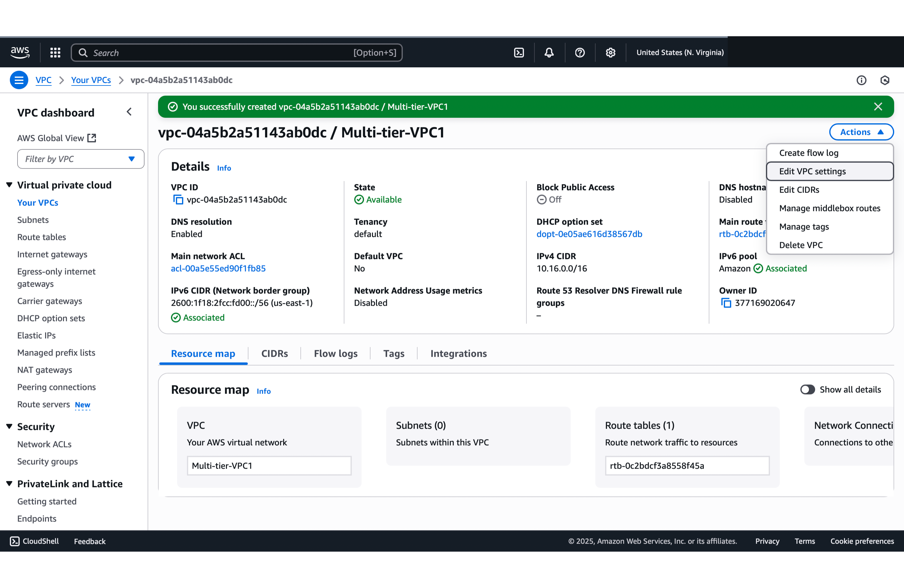Switch to the CIDRs tab
Screen dimensions: 904x588
click(x=274, y=353)
